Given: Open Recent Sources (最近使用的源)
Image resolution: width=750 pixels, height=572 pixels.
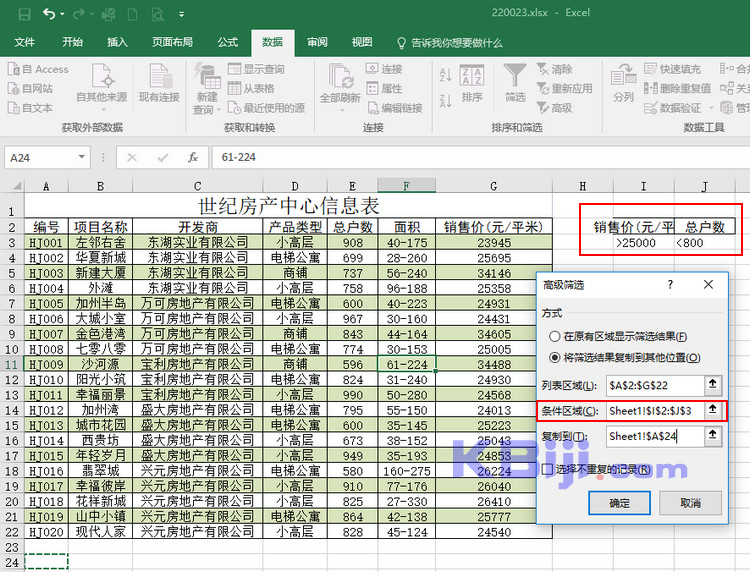Looking at the screenshot, I should click(266, 108).
